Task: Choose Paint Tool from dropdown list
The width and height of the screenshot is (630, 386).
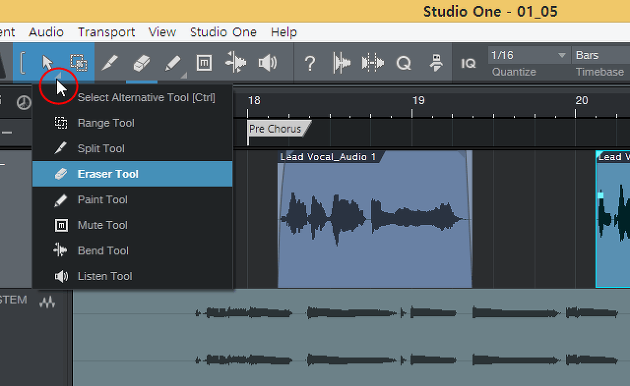Action: point(133,199)
